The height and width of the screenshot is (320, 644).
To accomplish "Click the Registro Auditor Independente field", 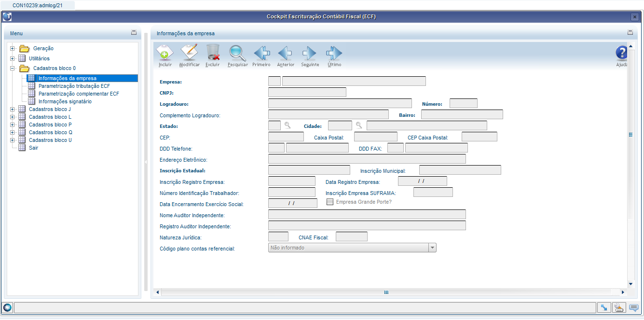I will click(x=367, y=225).
